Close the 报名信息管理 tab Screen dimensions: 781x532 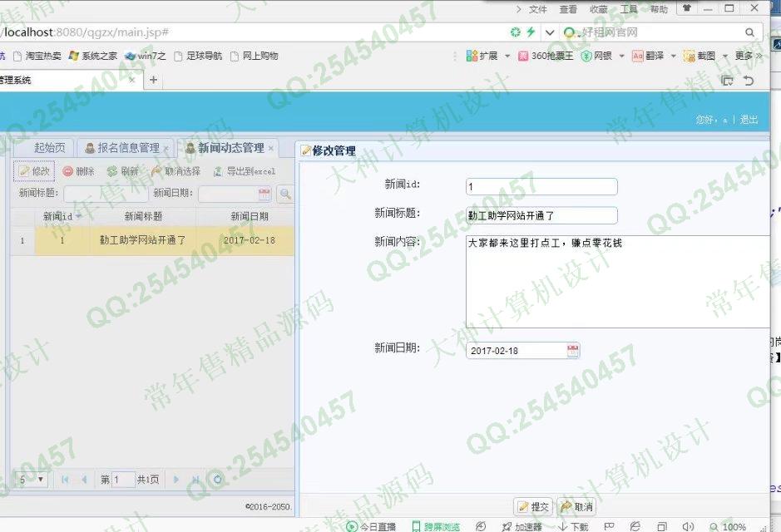[166, 148]
